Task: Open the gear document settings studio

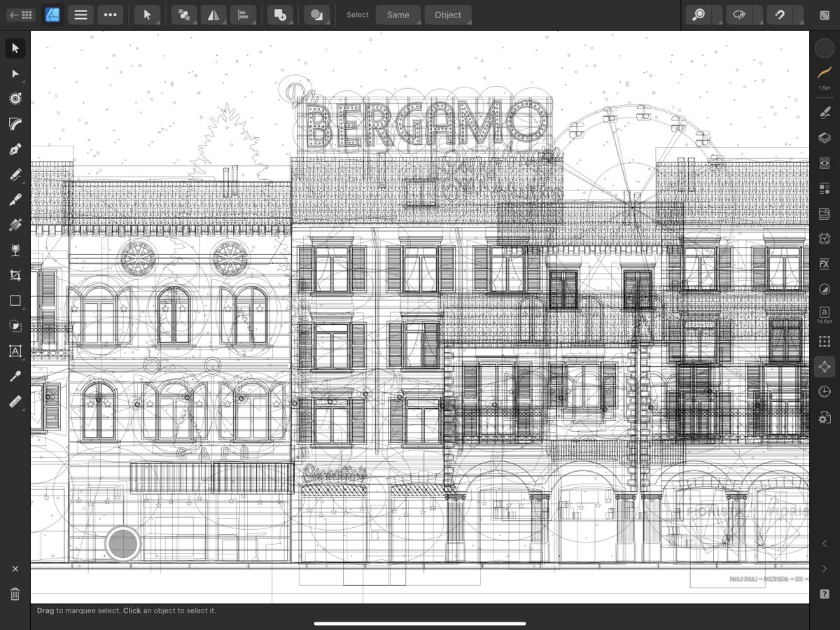Action: [825, 417]
